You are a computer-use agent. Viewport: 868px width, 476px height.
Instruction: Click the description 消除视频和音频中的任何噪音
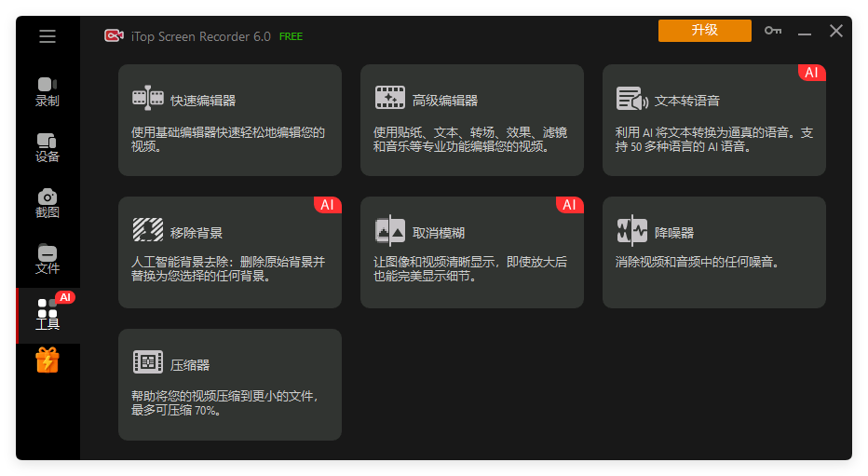point(697,262)
